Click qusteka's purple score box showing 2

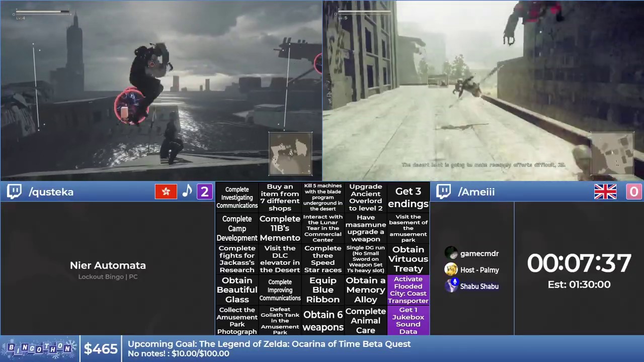click(205, 192)
